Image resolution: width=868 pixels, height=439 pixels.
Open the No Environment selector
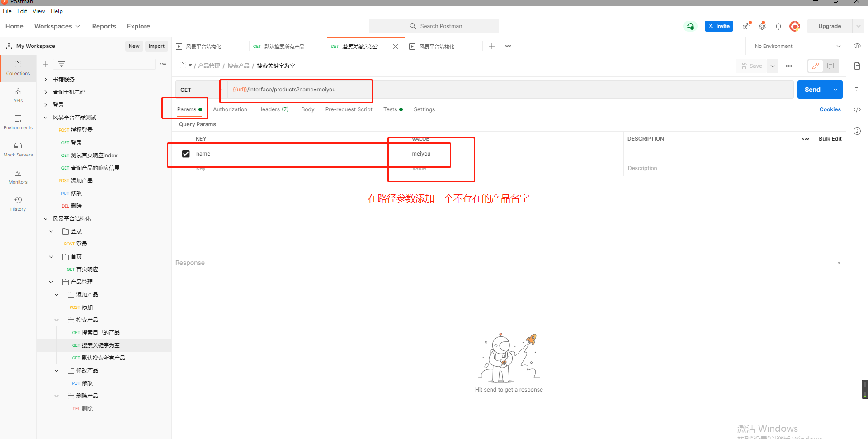point(798,46)
